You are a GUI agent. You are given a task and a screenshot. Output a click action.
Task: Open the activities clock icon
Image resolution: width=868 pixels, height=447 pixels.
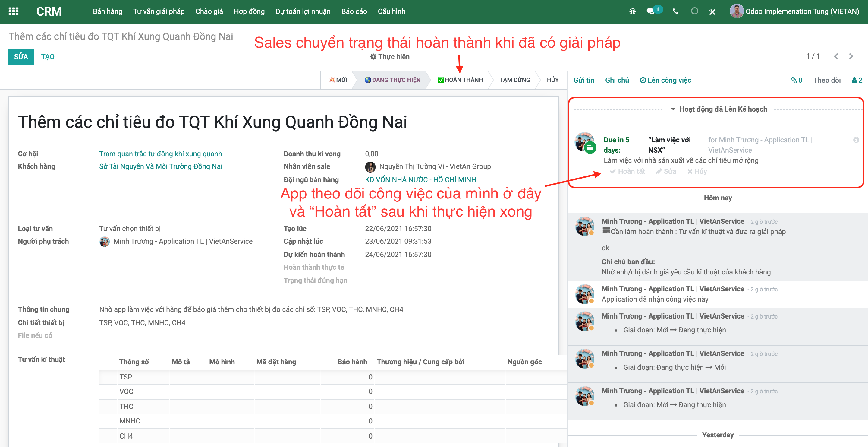(694, 11)
